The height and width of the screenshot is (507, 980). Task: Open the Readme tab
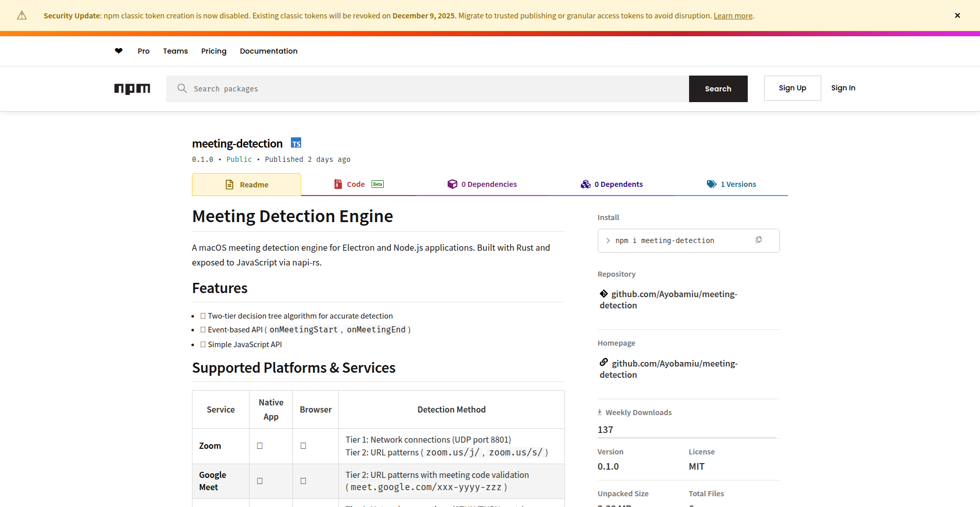pos(247,185)
